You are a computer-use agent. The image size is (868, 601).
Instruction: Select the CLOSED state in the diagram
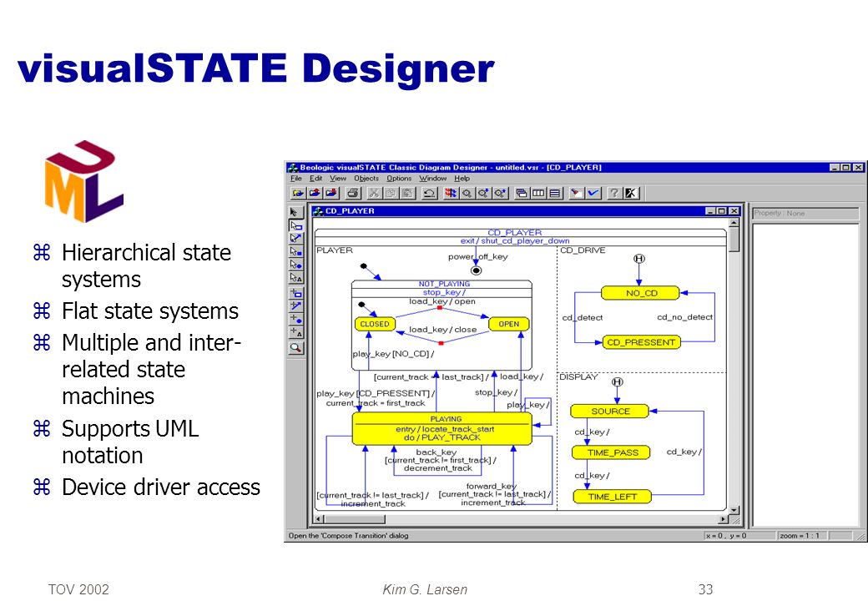pyautogui.click(x=375, y=324)
